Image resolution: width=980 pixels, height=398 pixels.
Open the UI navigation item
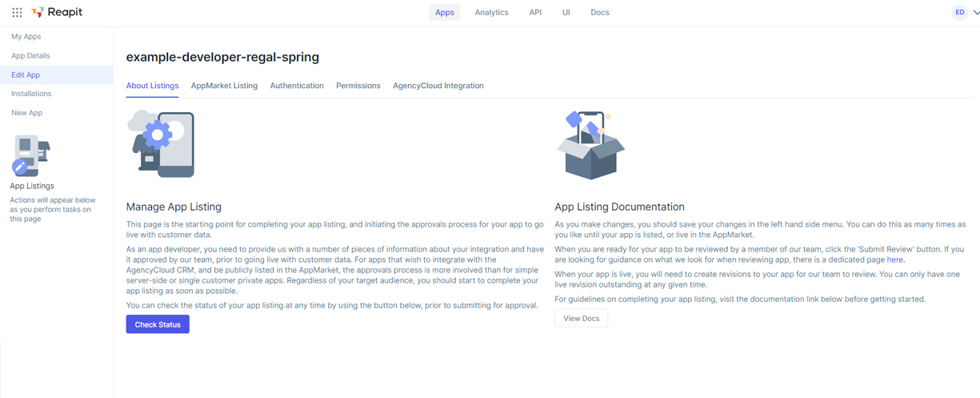[566, 13]
